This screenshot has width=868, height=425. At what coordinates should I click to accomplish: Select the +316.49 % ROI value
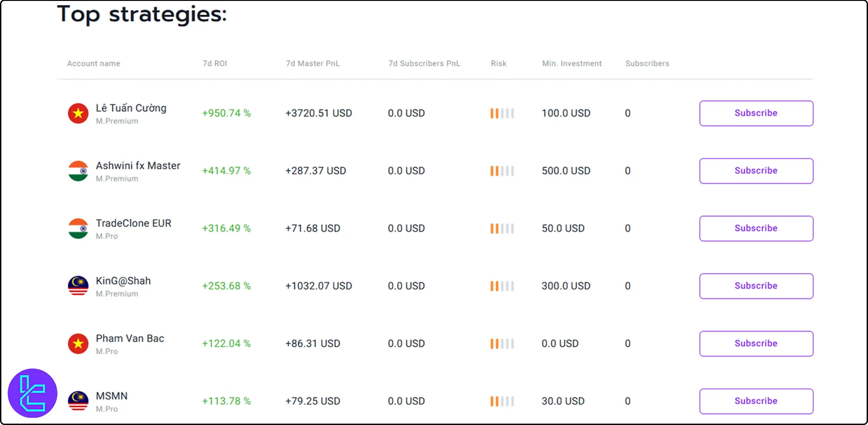(226, 229)
